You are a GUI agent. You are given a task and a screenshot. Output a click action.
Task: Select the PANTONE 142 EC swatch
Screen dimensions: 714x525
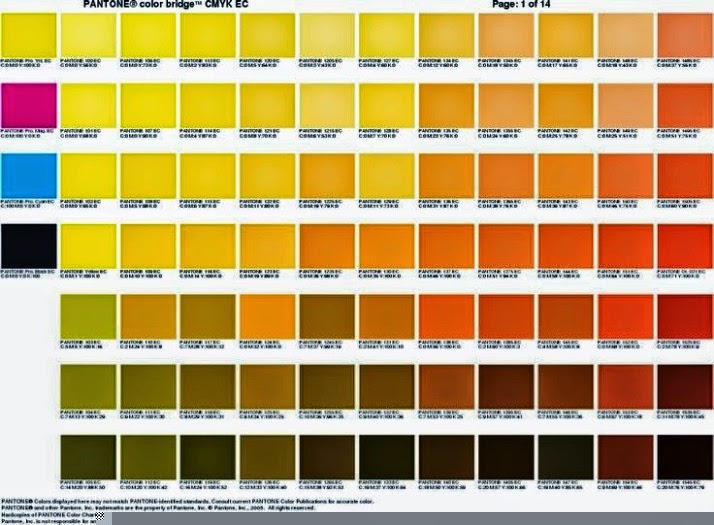click(566, 105)
